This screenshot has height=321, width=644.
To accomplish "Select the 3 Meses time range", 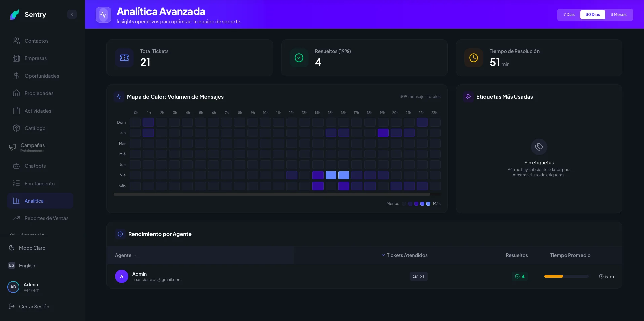I will 618,15.
